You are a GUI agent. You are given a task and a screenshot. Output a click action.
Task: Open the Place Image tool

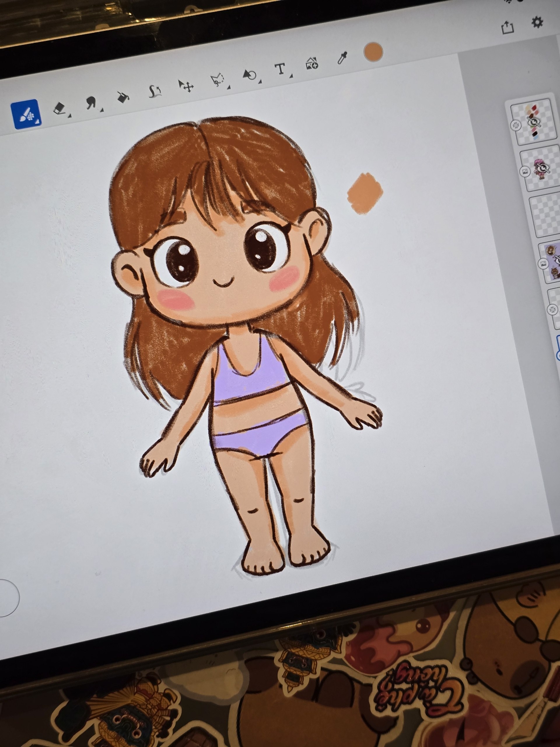click(312, 63)
